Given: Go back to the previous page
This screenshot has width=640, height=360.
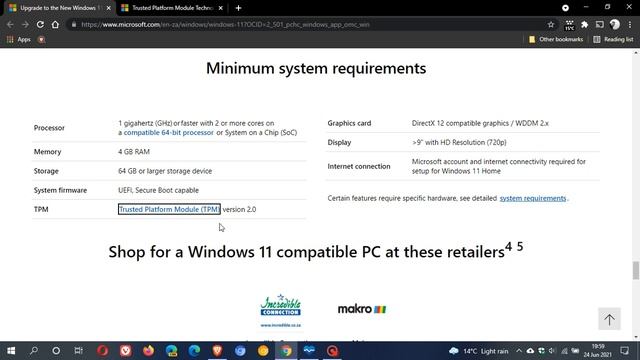Looking at the screenshot, I should [x=10, y=24].
